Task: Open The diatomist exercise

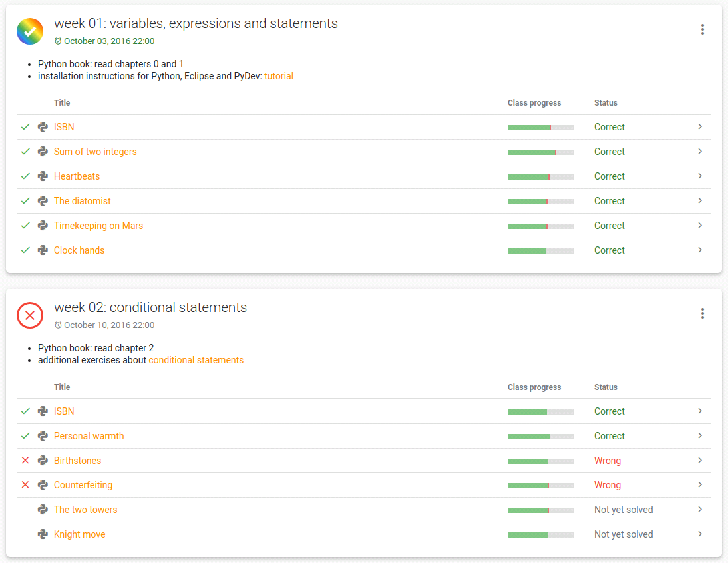Action: [82, 201]
